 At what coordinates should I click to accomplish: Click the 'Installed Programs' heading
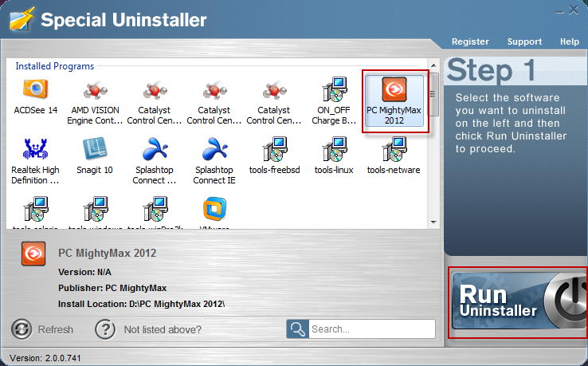55,66
